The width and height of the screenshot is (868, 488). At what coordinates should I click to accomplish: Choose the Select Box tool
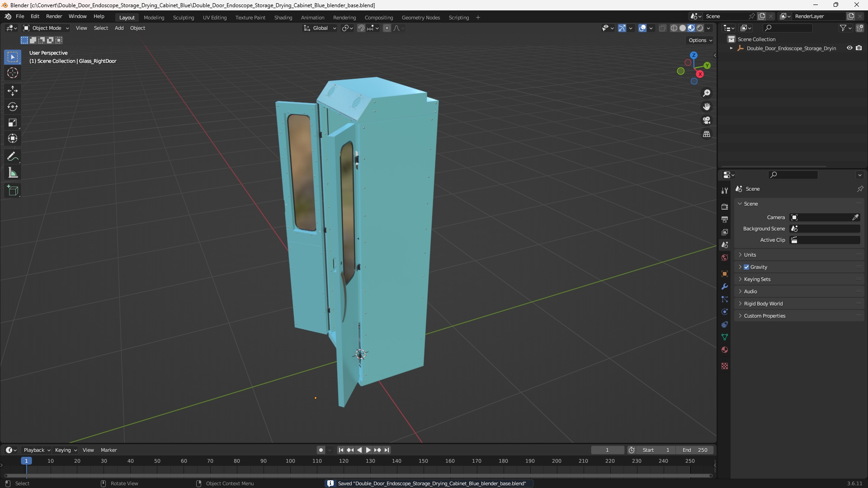13,57
